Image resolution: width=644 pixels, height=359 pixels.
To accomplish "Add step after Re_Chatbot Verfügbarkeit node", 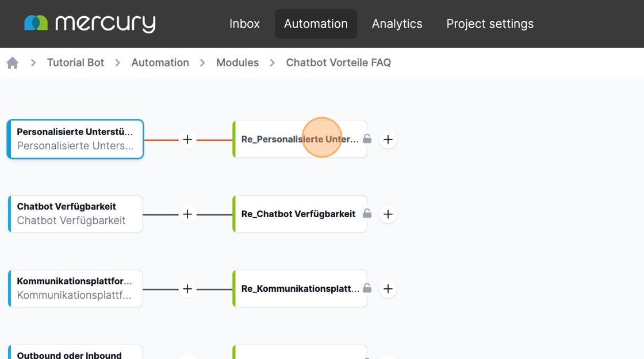I will pos(388,214).
